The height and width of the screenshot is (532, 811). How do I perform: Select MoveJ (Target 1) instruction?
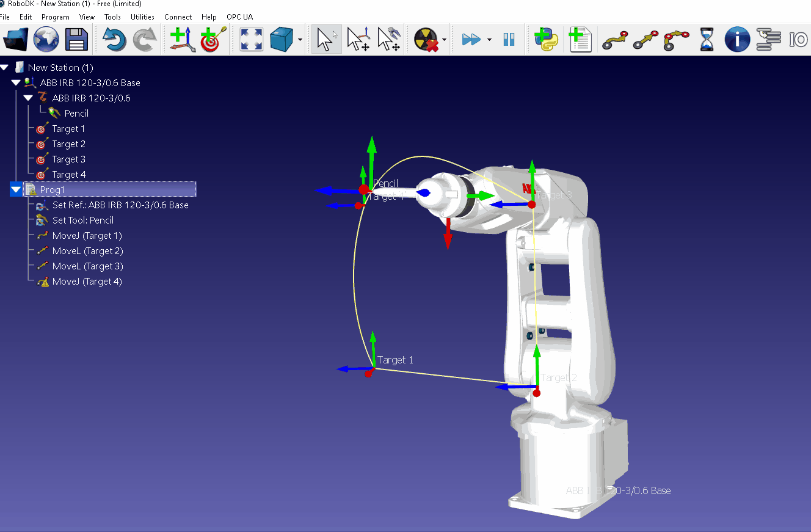pyautogui.click(x=87, y=235)
